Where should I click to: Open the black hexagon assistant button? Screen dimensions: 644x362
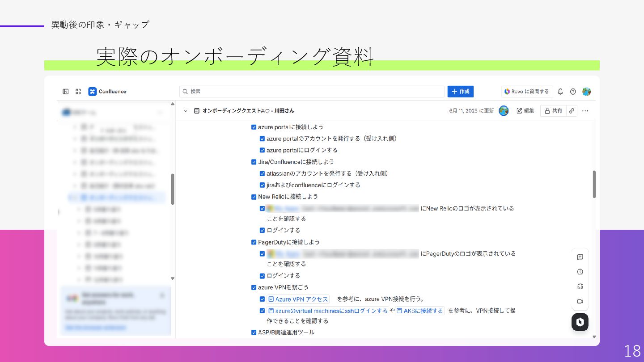click(x=580, y=322)
